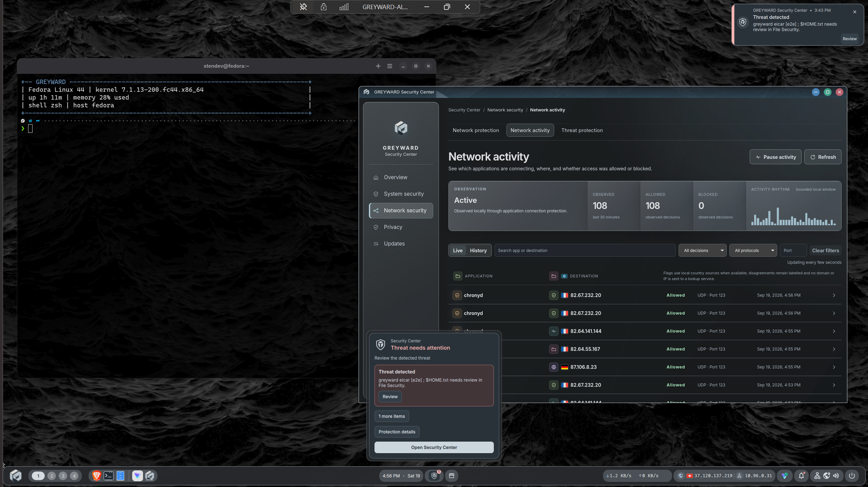Click the activity pulse icon beside 82.64.141.144
Screen dimensions: 868x487
click(553, 331)
